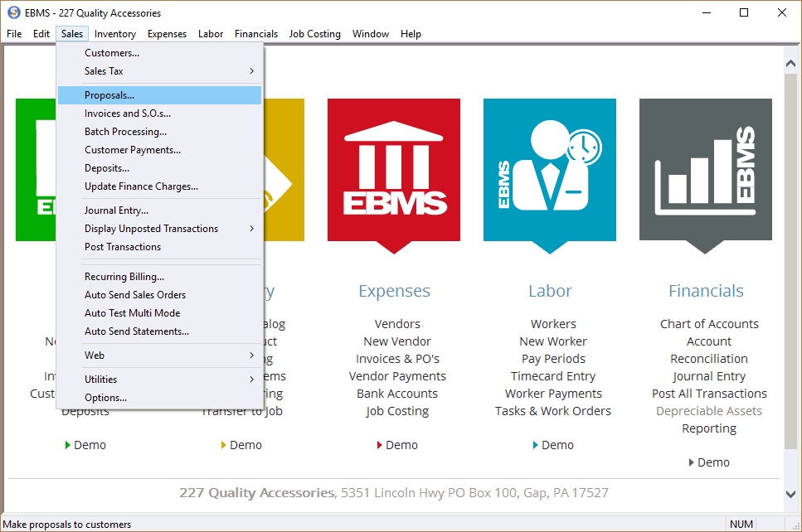
Task: Open the Window menu
Action: [x=371, y=34]
